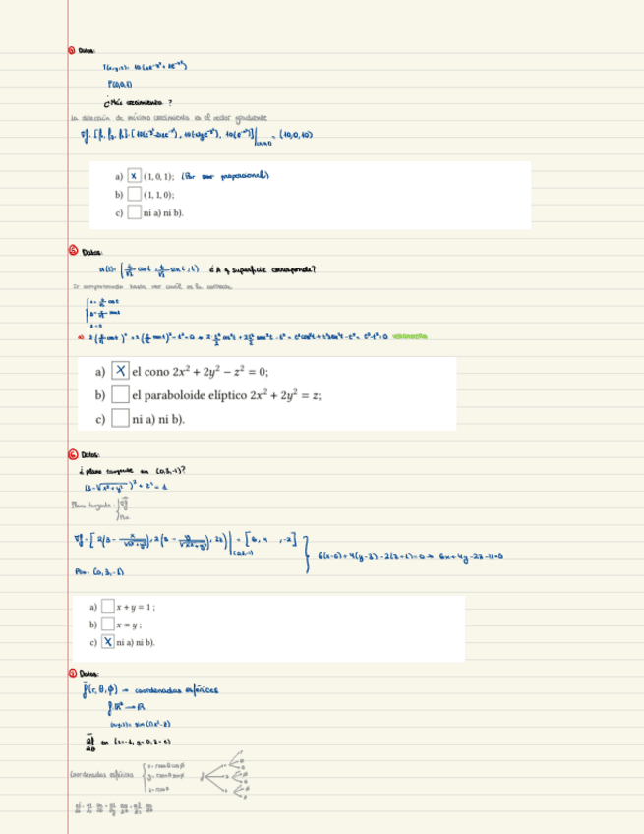
Task: Click the handwritten note '(Por ser proporcional)'
Action: tap(225, 175)
